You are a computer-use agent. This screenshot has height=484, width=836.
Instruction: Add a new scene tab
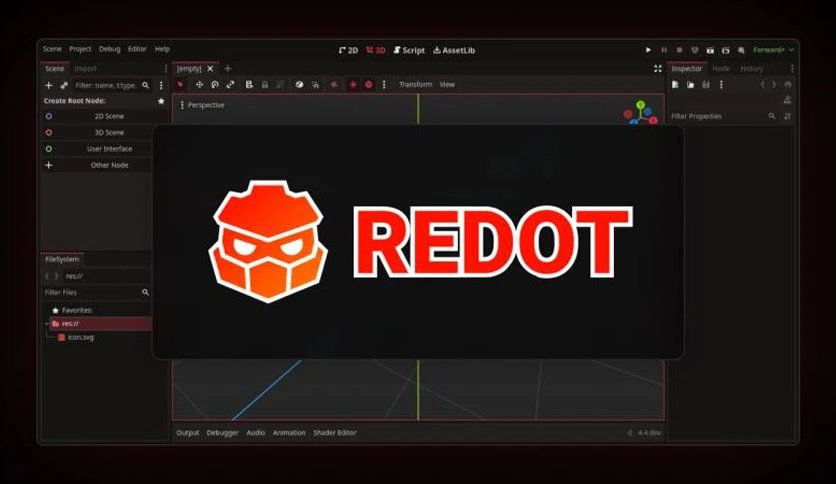[228, 69]
